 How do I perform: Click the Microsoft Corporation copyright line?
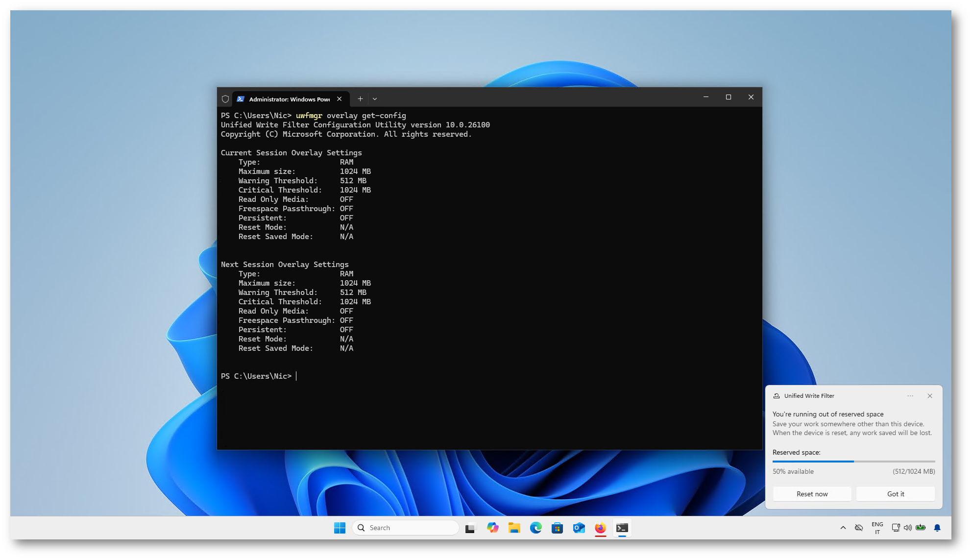(346, 134)
